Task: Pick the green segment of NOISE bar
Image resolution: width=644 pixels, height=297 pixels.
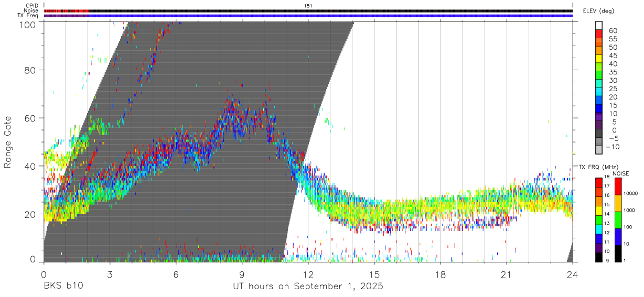Action: click(x=618, y=220)
